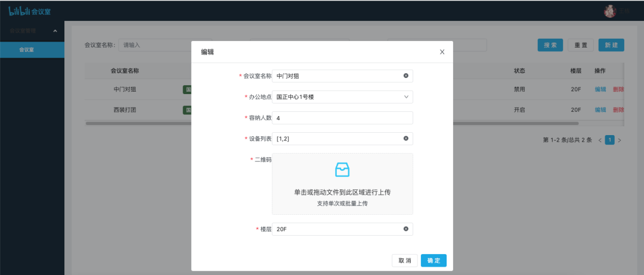Close the 编辑 dialog with the X icon
This screenshot has height=275, width=644.
point(442,52)
